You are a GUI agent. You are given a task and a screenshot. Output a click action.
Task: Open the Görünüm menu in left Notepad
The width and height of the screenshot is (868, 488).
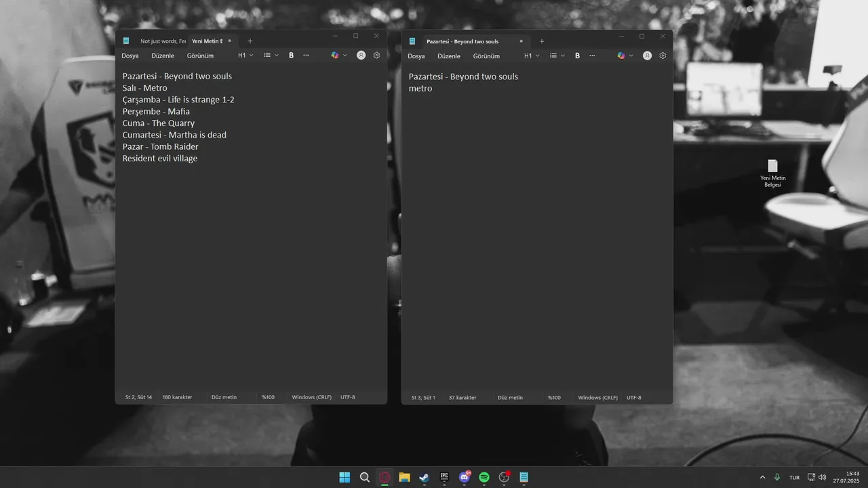(x=200, y=56)
